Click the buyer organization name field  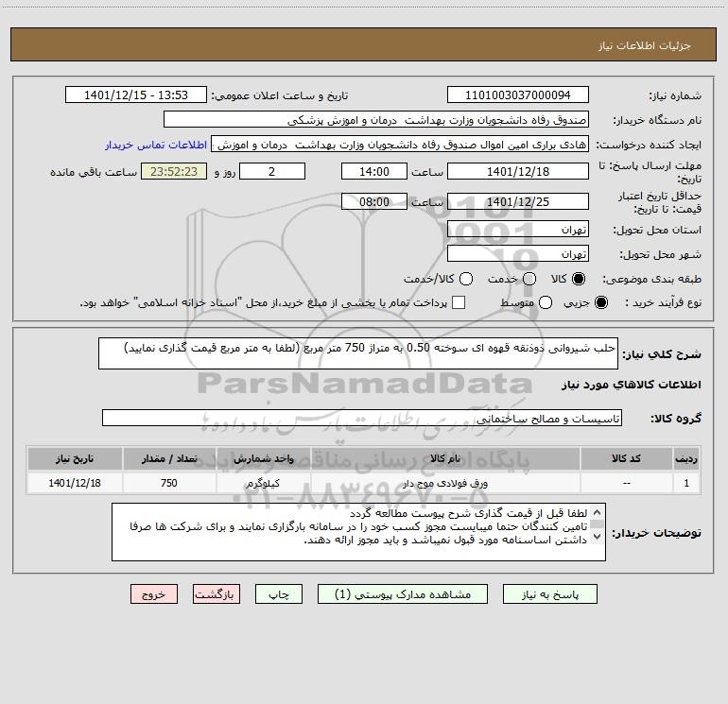(x=376, y=119)
